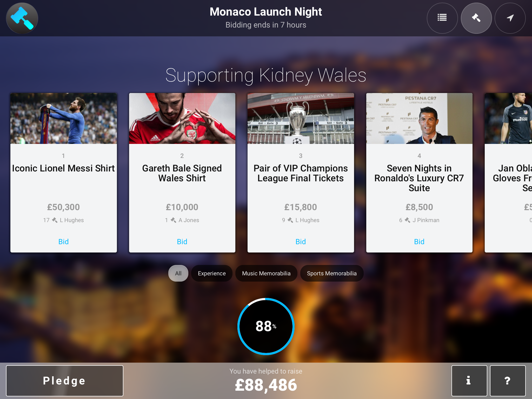
Task: Bid on VIP Champions League Final Tickets
Action: [x=301, y=242]
